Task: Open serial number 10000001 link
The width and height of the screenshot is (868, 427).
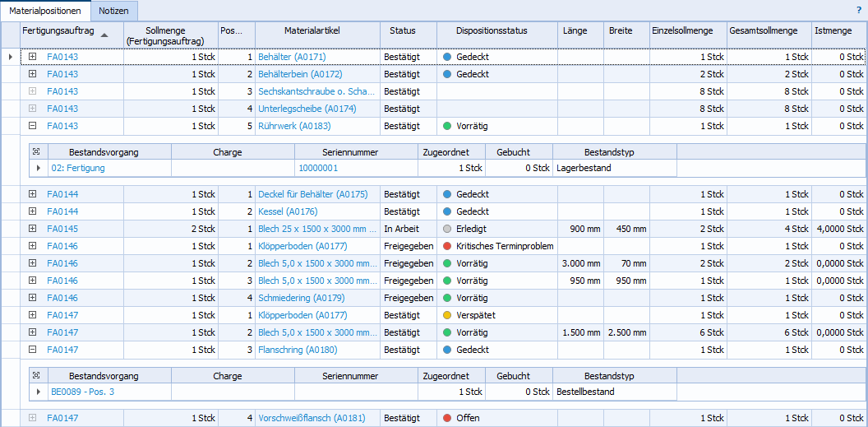Action: coord(318,168)
